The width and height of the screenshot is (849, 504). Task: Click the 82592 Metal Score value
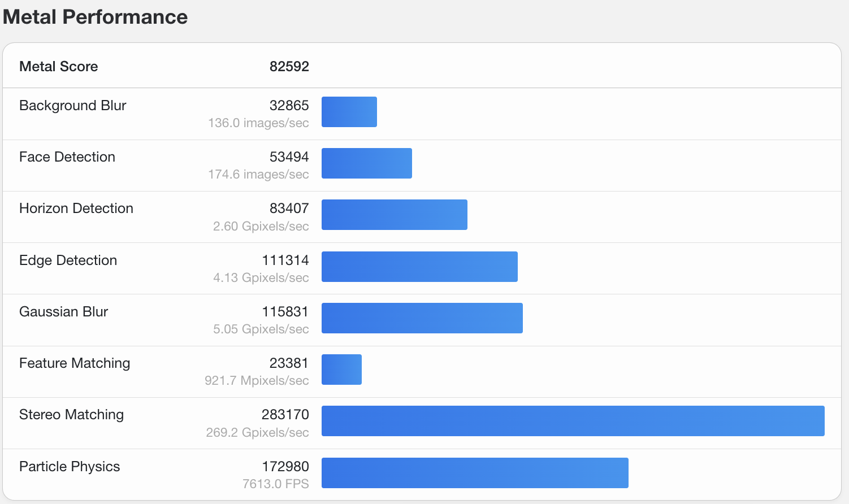289,66
